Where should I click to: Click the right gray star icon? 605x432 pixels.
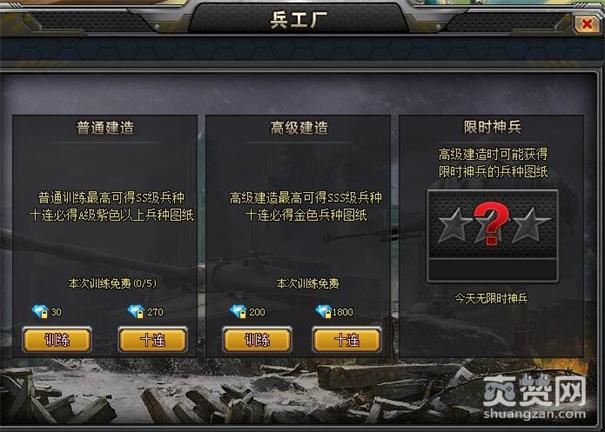point(531,226)
